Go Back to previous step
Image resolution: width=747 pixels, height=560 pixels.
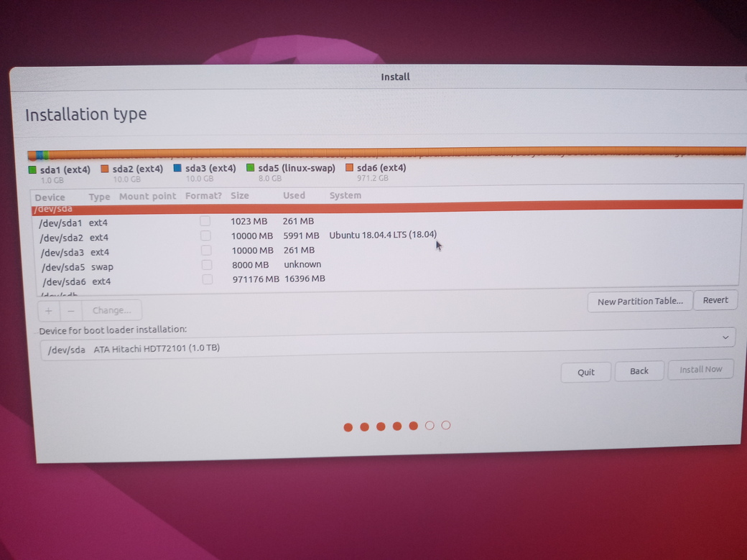click(639, 370)
